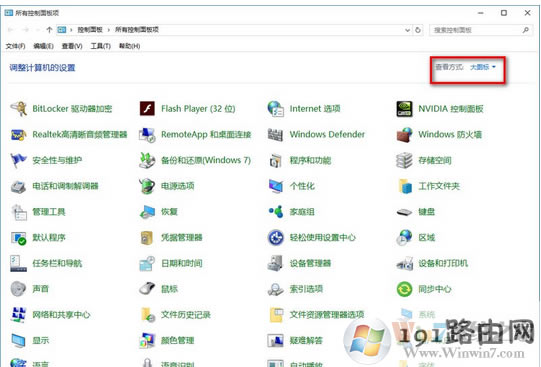Viewport: 541px width, 367px height.
Task: Open the BitLocker 驱动器加密 icon
Action: [18, 109]
